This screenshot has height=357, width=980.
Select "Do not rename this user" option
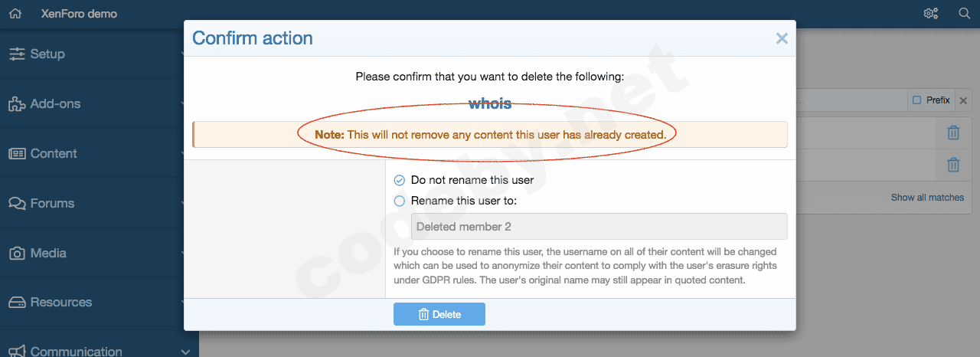click(x=399, y=180)
